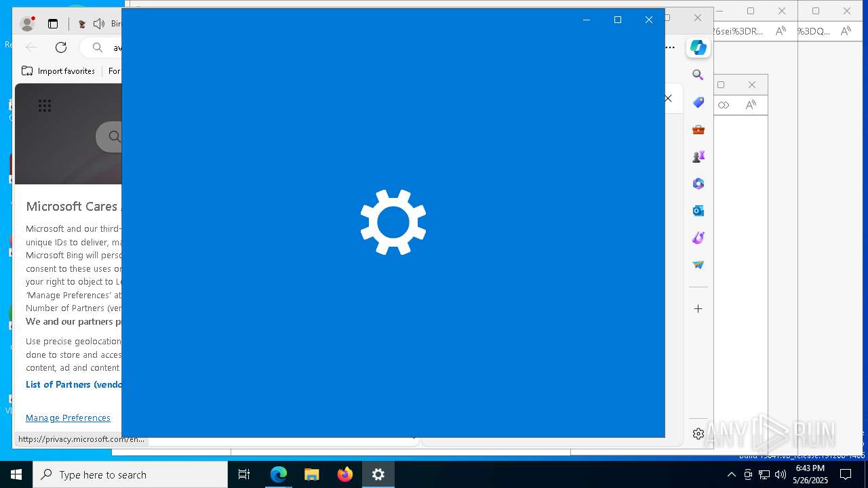Open Games chess icon in sidebar

pyautogui.click(x=698, y=157)
